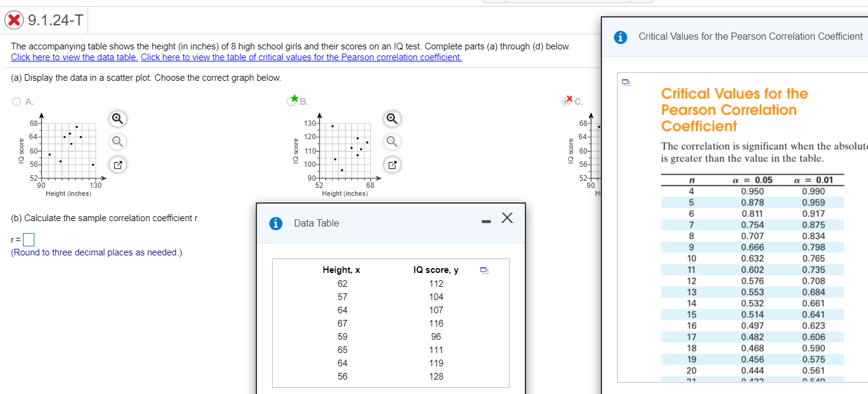This screenshot has height=394, width=868.
Task: Minimize the Data Table dialog
Action: coord(485,220)
